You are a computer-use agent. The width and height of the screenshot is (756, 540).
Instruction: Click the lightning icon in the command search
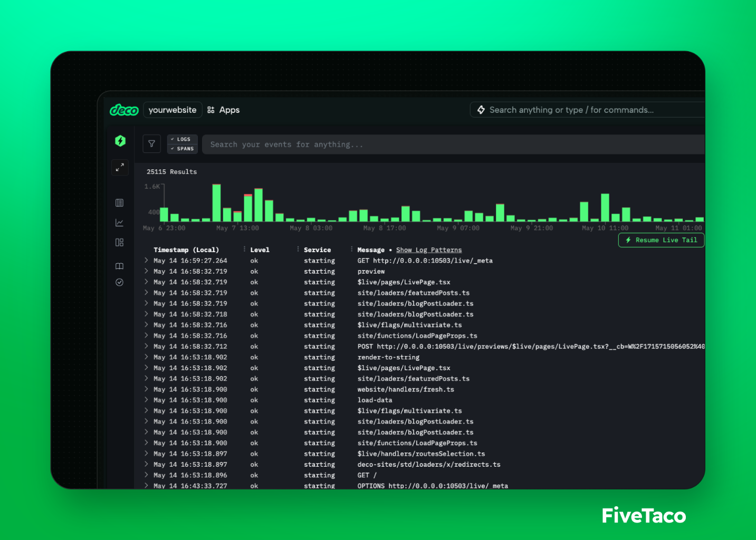click(481, 110)
